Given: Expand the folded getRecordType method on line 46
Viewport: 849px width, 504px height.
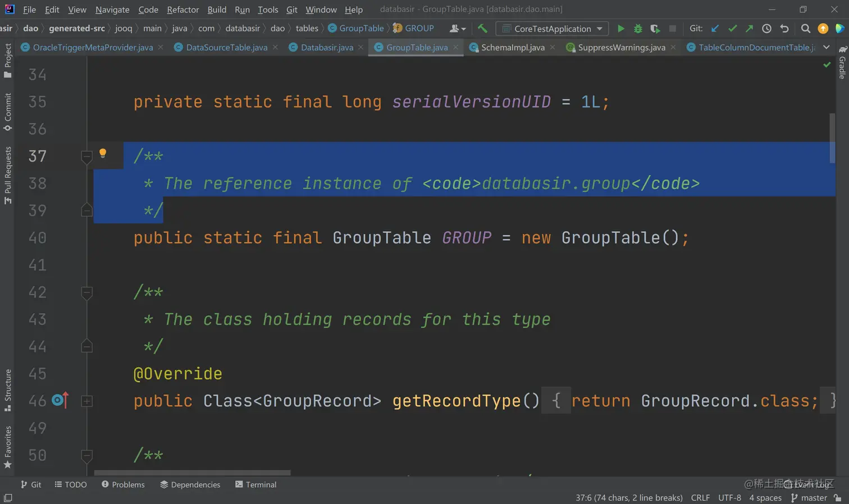Looking at the screenshot, I should coord(86,401).
